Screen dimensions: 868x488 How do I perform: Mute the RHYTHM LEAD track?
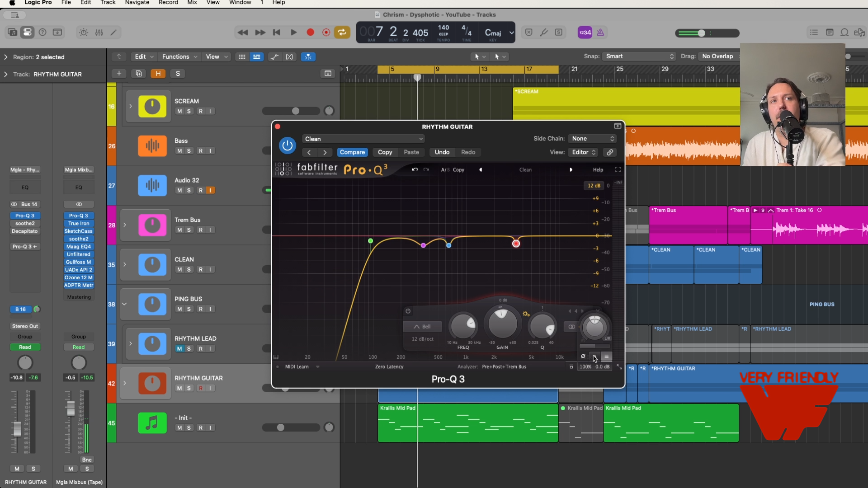[x=179, y=349]
